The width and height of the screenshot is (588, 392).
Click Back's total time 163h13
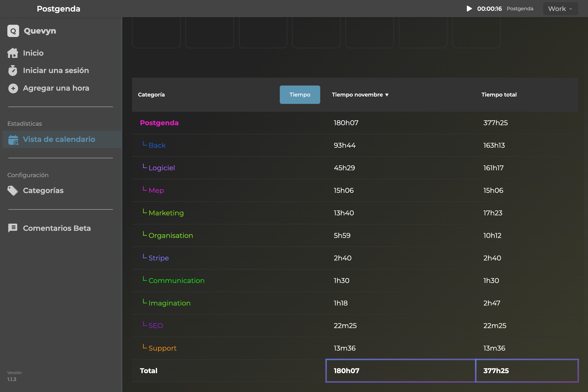[x=494, y=145]
